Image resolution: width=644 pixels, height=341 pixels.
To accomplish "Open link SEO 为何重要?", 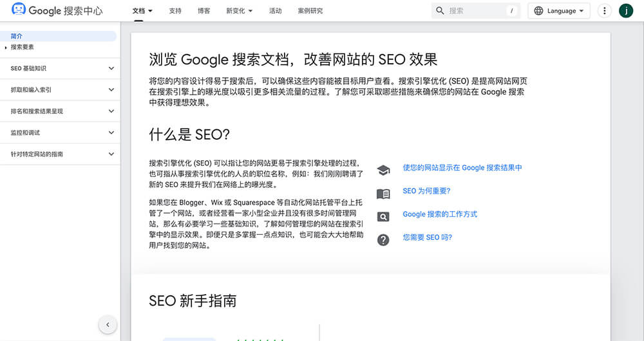I will click(x=426, y=191).
